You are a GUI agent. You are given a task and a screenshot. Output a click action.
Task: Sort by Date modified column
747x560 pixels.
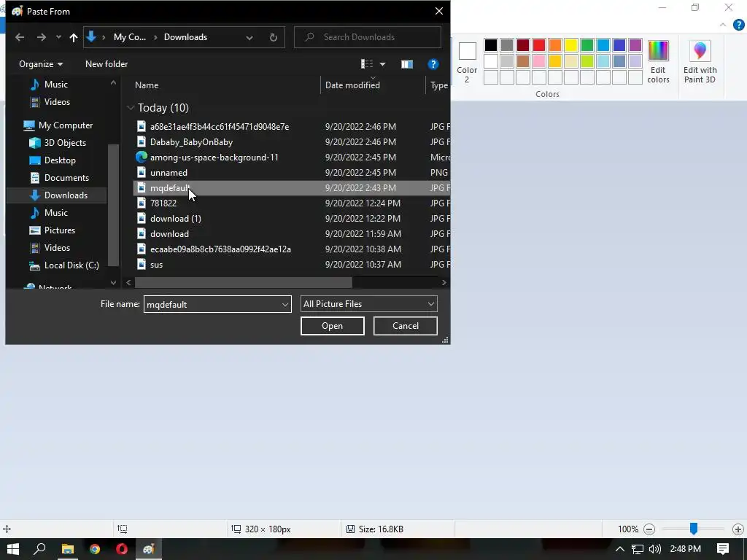[x=352, y=85]
